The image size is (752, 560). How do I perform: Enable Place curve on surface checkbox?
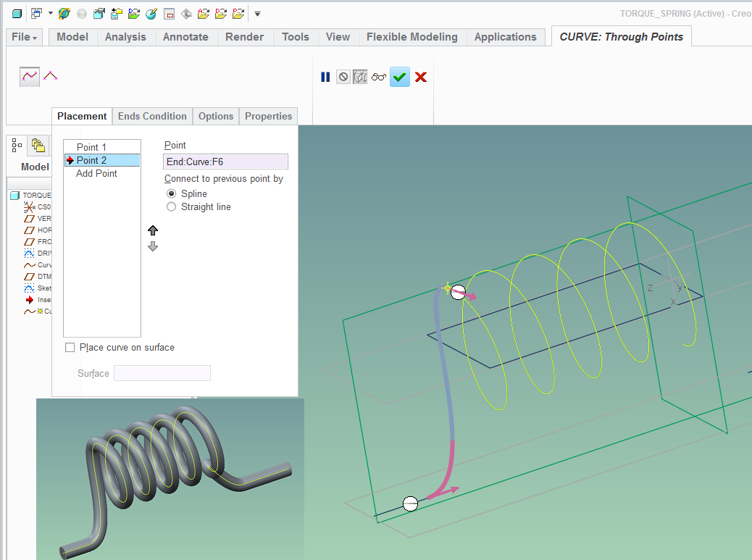click(70, 348)
